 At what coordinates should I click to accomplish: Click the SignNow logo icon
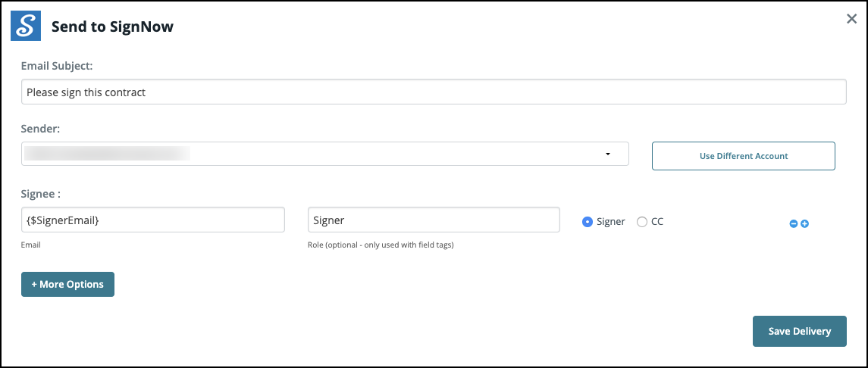coord(25,26)
